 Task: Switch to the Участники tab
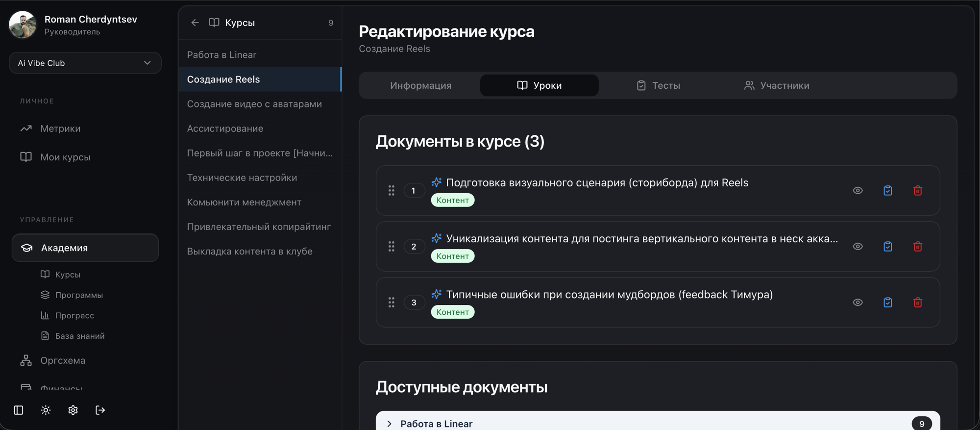777,85
